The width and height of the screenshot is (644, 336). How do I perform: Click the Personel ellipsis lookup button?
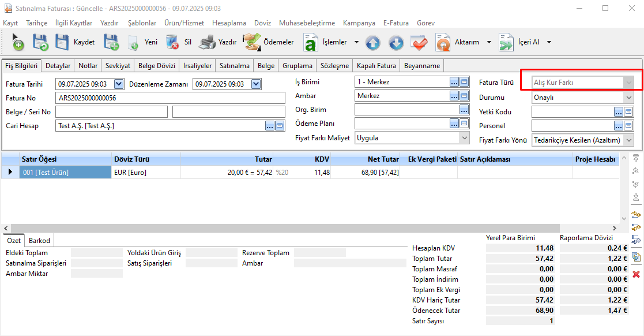tap(619, 126)
